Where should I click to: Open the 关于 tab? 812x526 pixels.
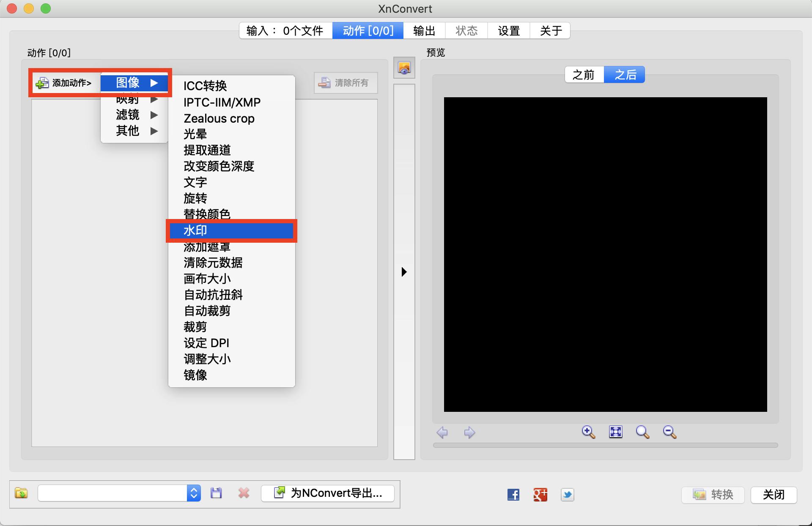550,31
